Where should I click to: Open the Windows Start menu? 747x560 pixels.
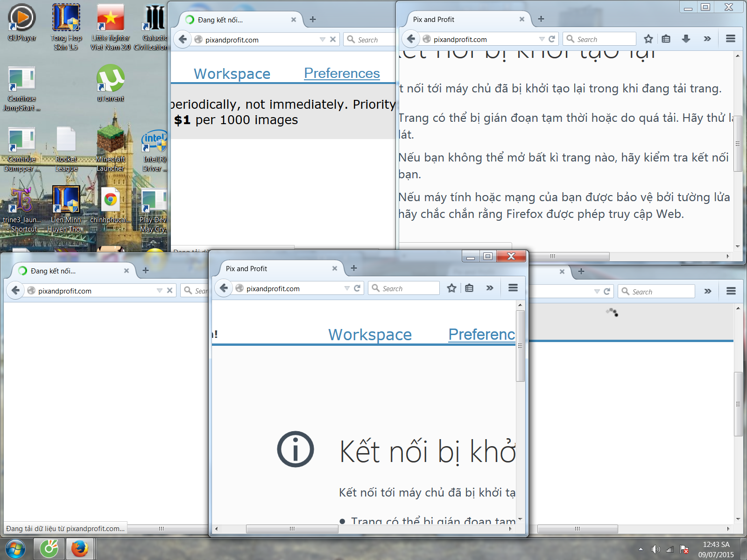pyautogui.click(x=15, y=549)
